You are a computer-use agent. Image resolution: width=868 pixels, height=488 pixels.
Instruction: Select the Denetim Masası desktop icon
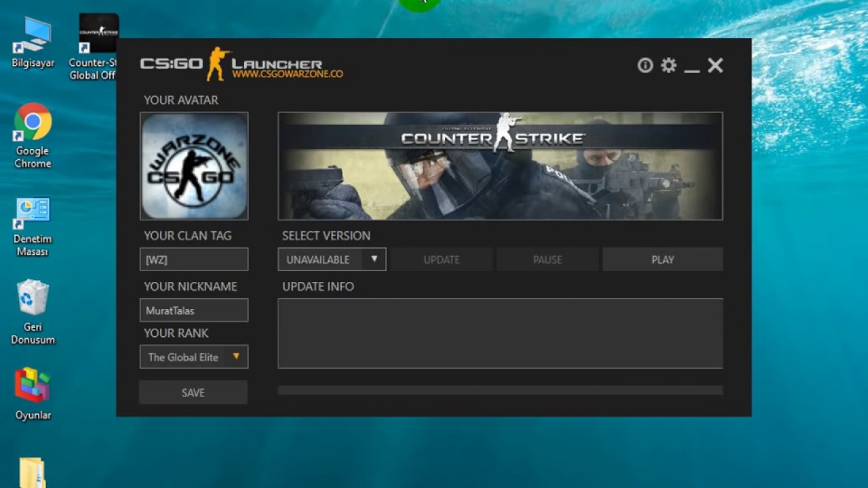tap(33, 226)
